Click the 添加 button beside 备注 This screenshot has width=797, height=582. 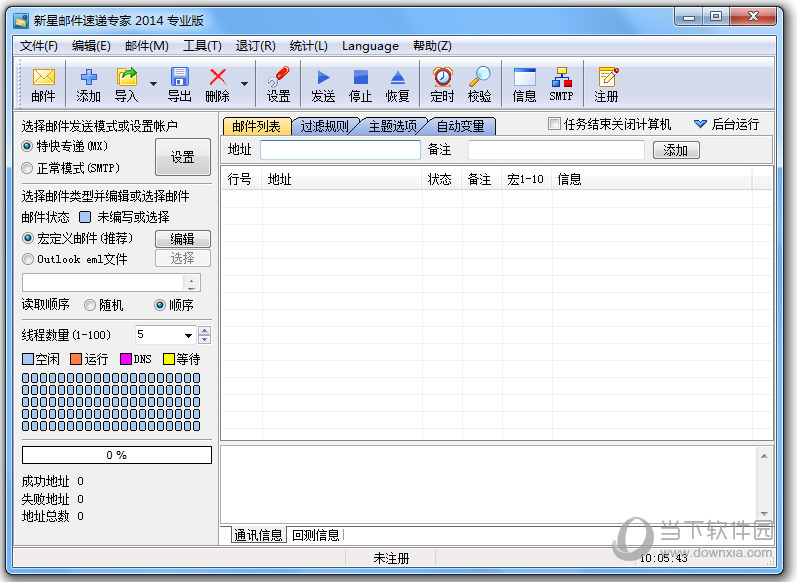(x=676, y=150)
